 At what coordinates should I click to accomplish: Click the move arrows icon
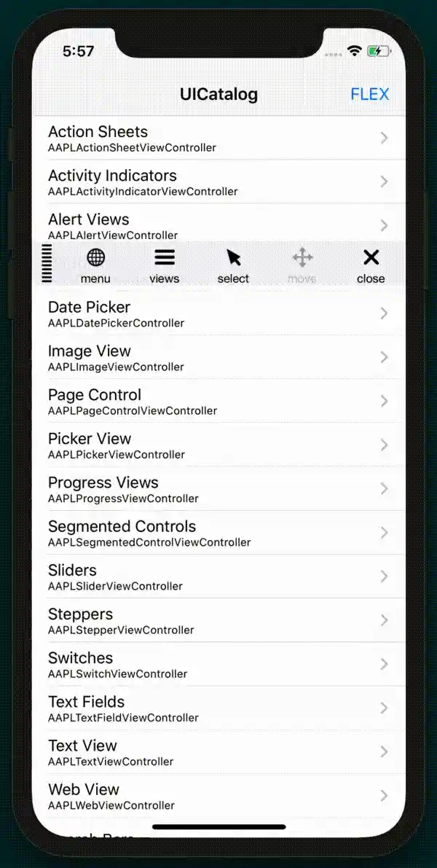tap(302, 257)
